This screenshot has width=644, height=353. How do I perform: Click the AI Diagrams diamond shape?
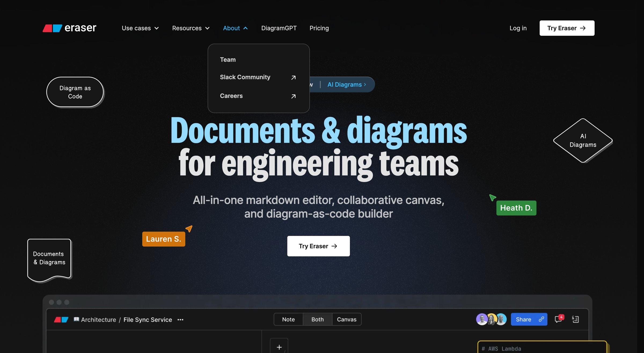[x=583, y=140]
